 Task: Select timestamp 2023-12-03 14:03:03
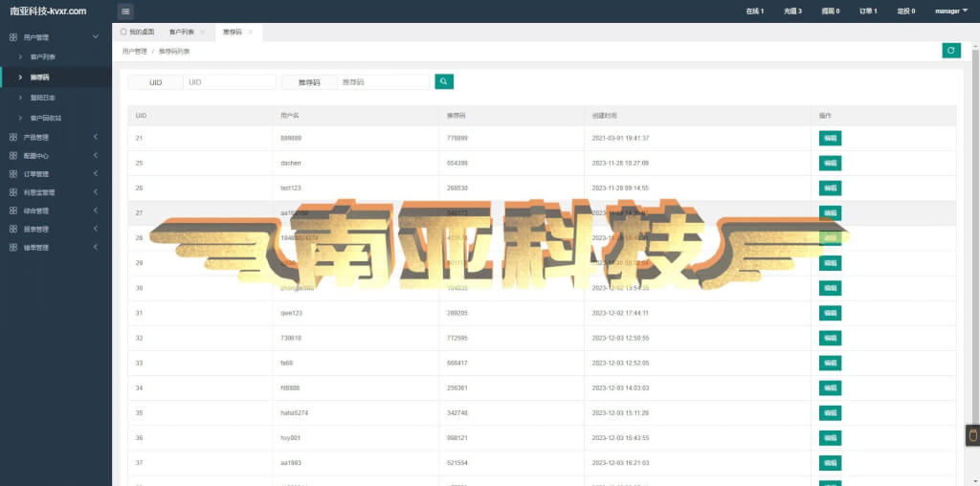(x=620, y=387)
